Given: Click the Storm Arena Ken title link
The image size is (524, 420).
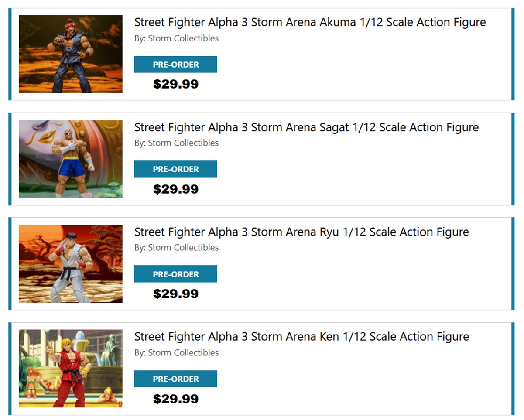Looking at the screenshot, I should 301,336.
